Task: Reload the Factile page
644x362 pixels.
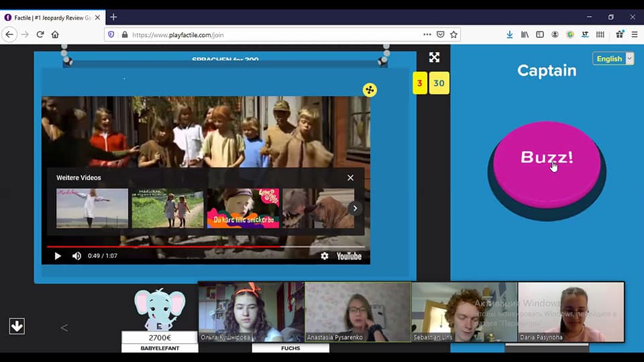Action: 40,34
